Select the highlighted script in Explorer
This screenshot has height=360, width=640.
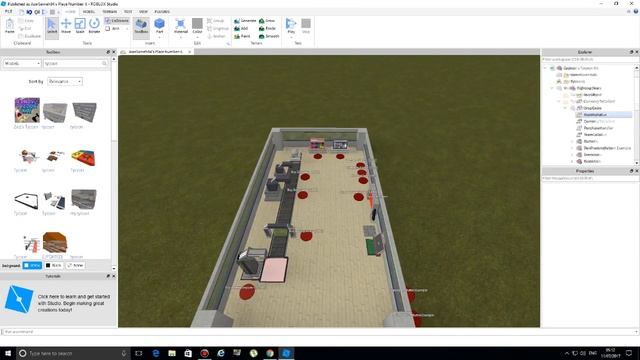(x=603, y=115)
